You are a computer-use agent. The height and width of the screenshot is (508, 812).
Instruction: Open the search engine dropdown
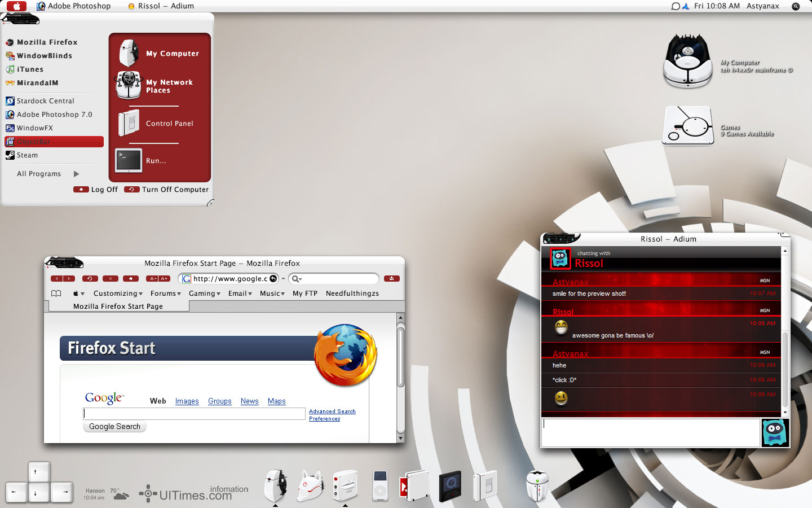point(297,279)
